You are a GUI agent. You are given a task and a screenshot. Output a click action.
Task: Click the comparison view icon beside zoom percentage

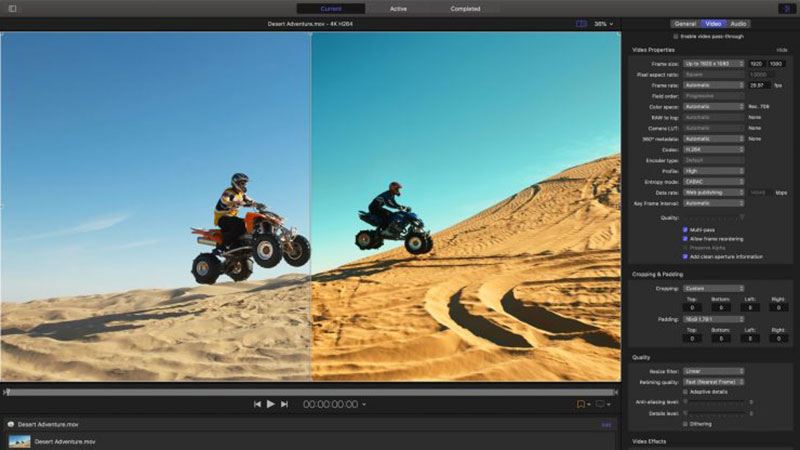(579, 23)
